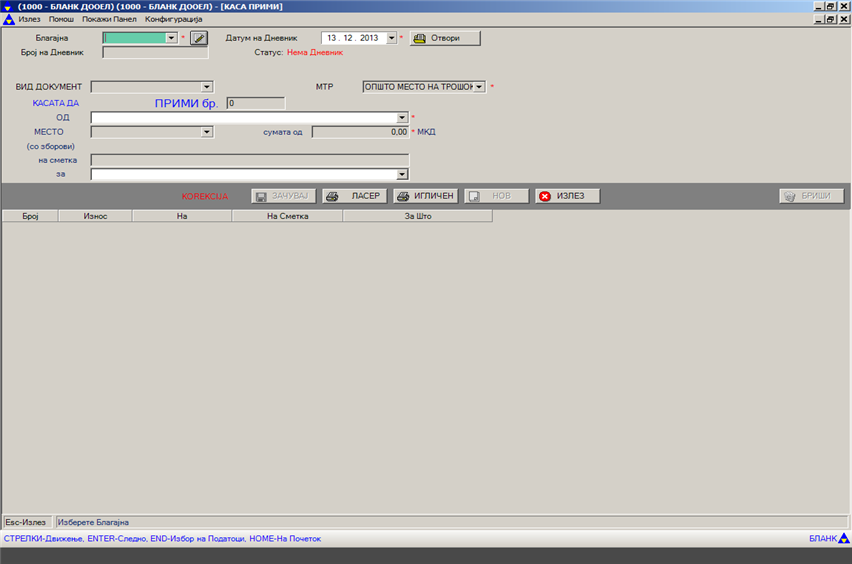This screenshot has height=564, width=852.
Task: Click the Отвори button to open the journal
Action: point(445,38)
